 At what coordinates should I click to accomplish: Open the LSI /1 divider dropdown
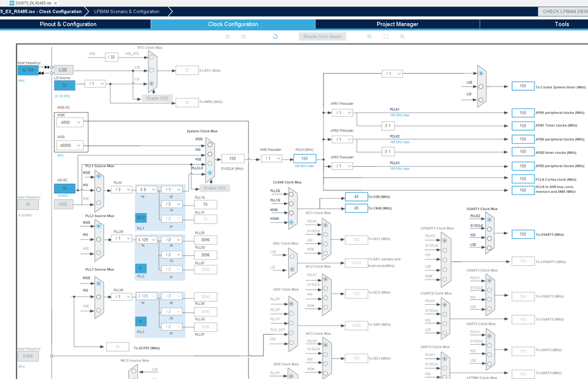pyautogui.click(x=95, y=84)
